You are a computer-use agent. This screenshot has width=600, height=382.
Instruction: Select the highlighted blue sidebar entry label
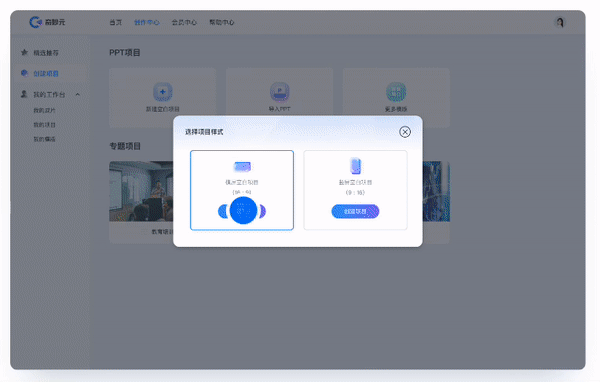(46, 73)
